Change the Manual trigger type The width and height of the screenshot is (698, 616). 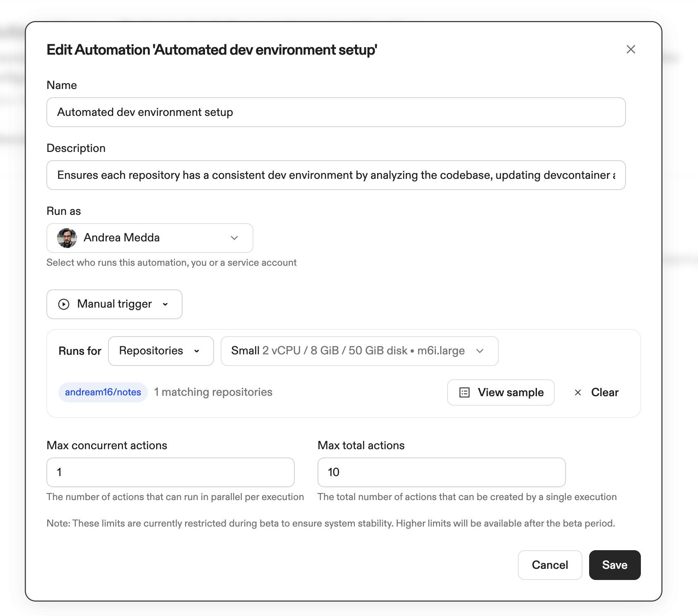pos(114,304)
